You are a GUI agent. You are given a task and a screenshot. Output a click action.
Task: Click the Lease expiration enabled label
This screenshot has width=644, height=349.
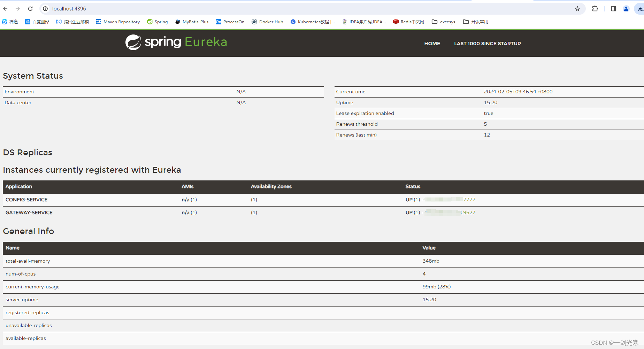pos(365,113)
